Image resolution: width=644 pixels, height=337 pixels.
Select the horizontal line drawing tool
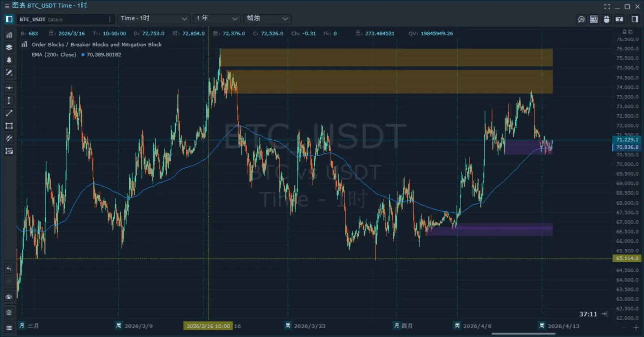point(9,88)
